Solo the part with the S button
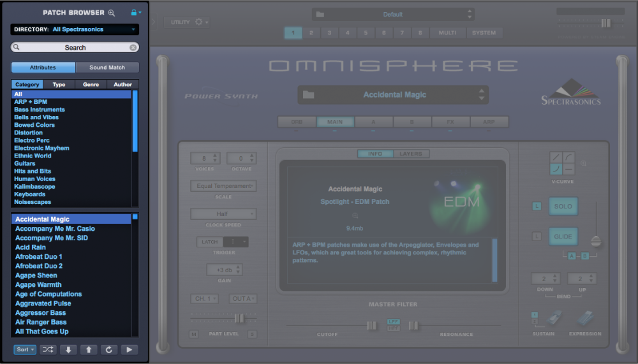638x364 pixels. coord(252,334)
